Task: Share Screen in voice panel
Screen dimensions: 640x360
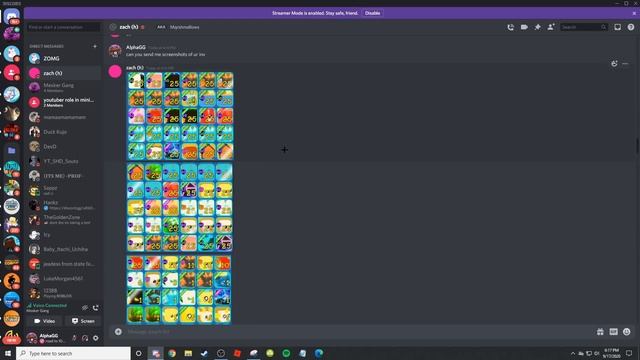Action: [83, 321]
